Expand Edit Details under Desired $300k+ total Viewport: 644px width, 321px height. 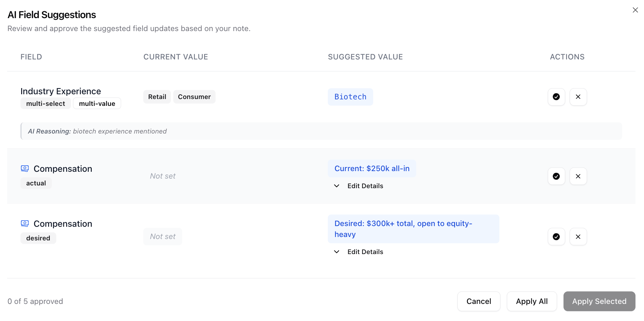(358, 252)
